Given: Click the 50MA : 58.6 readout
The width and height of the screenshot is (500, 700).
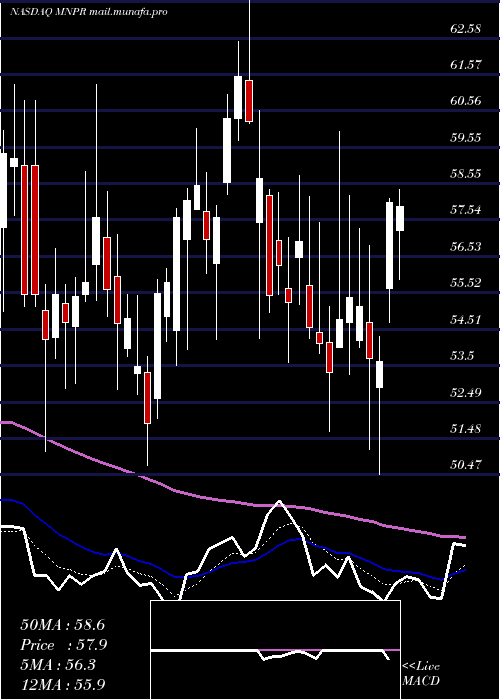Looking at the screenshot, I should (63, 625).
